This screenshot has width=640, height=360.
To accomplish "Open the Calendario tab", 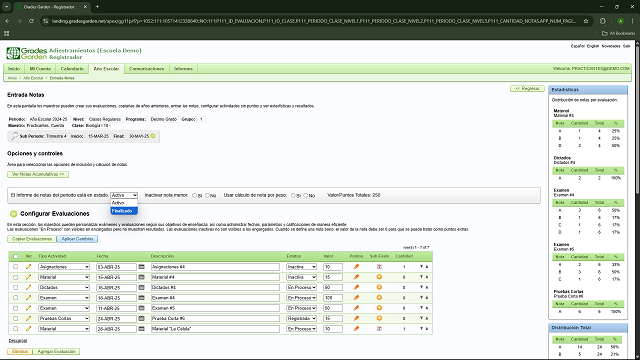I will 72,69.
